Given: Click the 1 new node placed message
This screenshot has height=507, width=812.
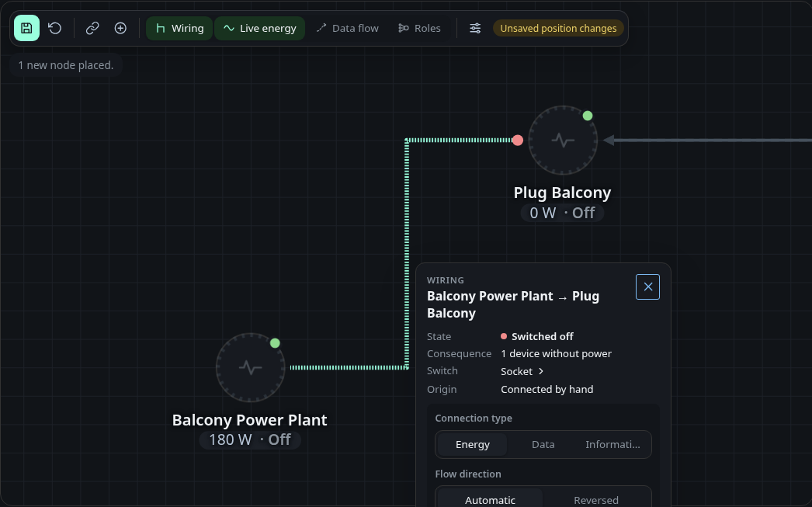Looking at the screenshot, I should 66,65.
